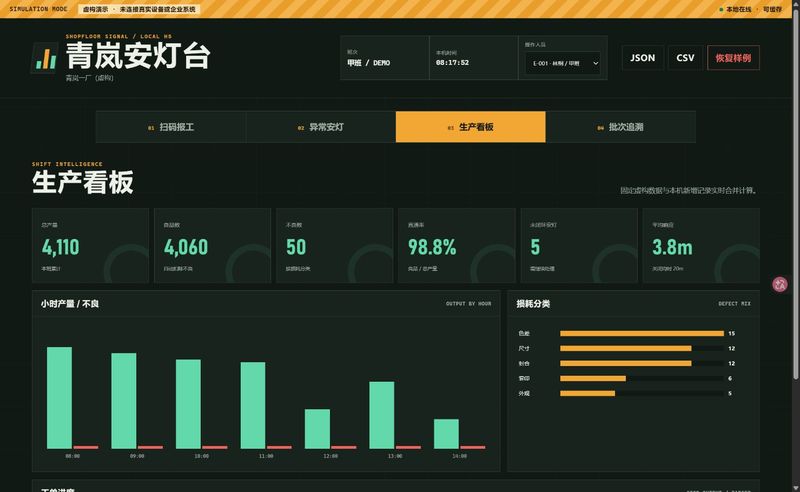800x492 pixels.
Task: Click the green 12:00 output bar
Action: [317, 429]
